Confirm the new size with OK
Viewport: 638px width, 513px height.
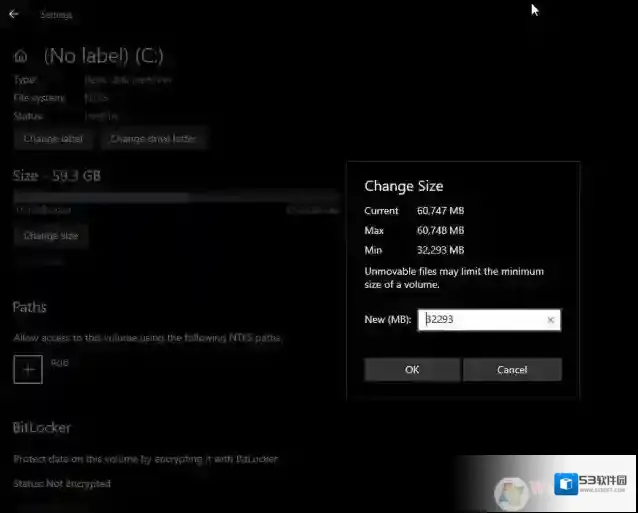tap(412, 370)
